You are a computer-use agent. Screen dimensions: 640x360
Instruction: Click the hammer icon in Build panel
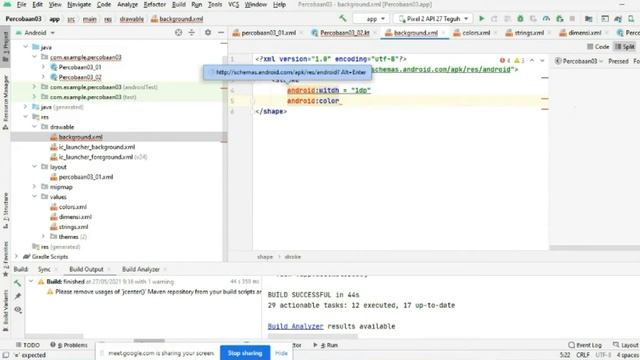tap(18, 283)
